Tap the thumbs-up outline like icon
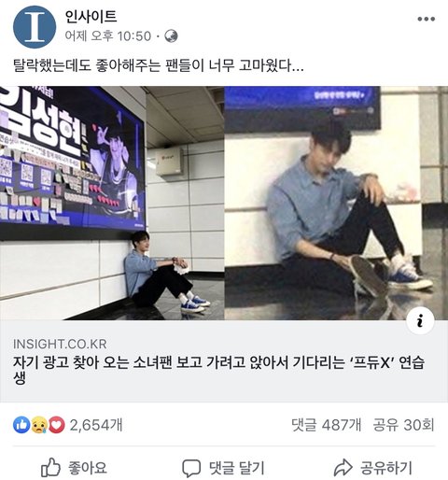Screen dimensions: 448x480 50,467
